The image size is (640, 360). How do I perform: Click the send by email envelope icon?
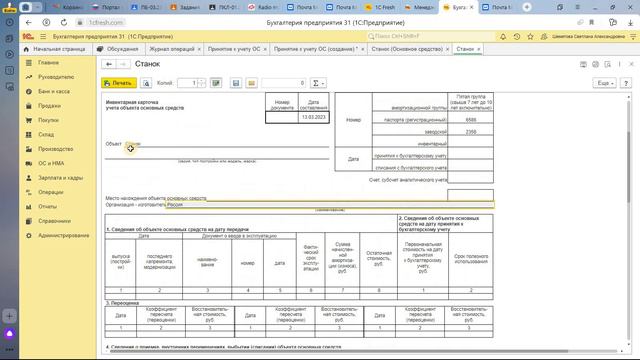tap(251, 83)
